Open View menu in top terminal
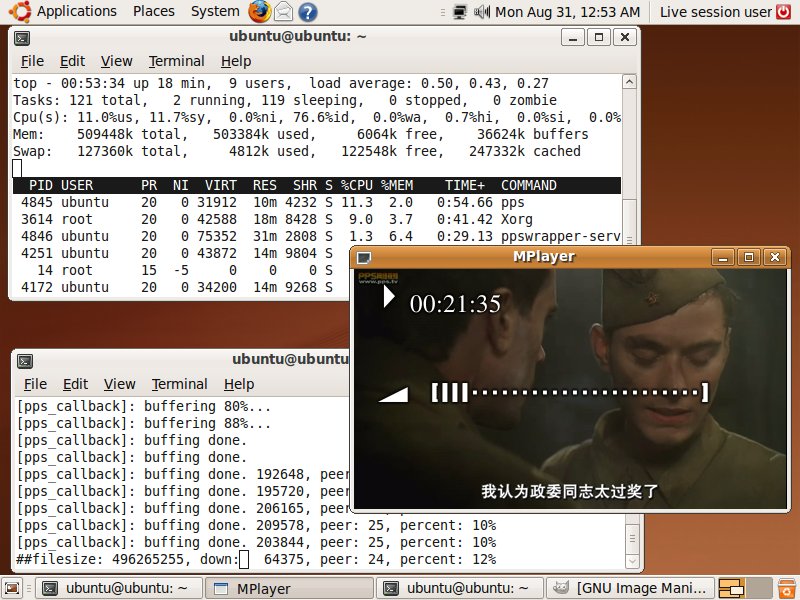 [116, 61]
